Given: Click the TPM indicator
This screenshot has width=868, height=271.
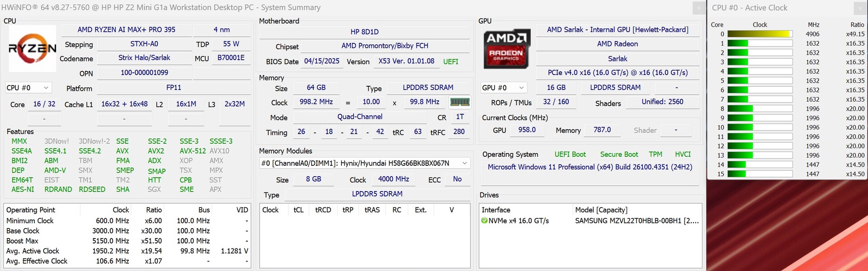Looking at the screenshot, I should tap(656, 154).
